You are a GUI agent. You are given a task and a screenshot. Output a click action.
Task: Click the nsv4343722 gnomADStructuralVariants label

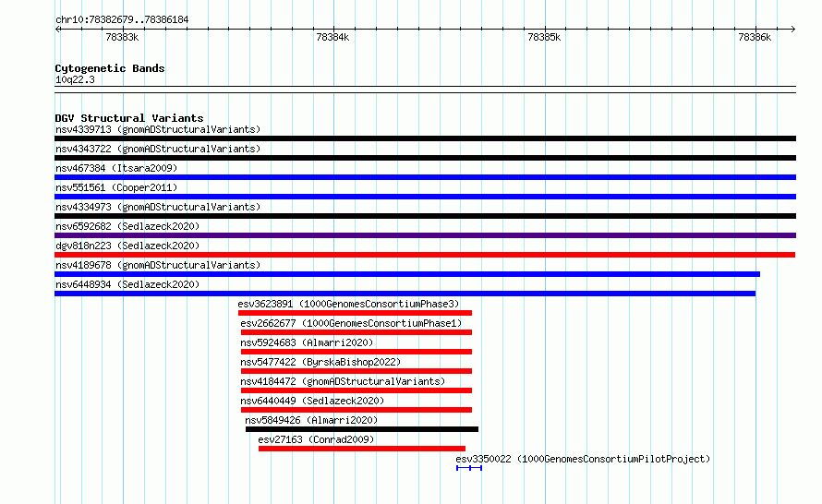coord(158,149)
